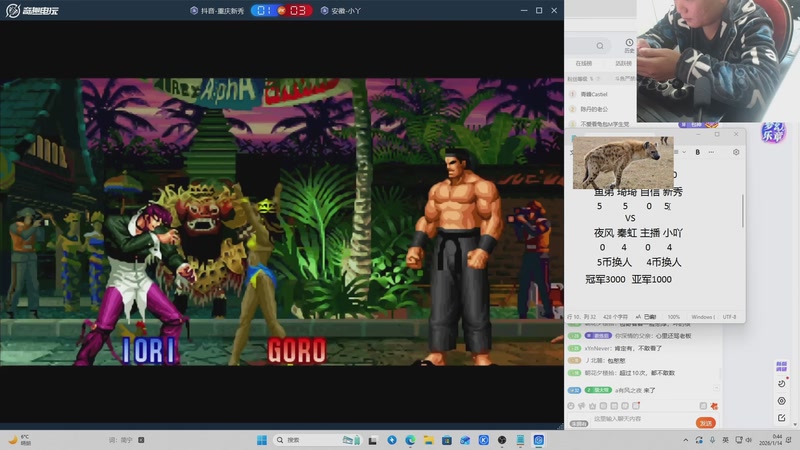The image size is (800, 450).
Task: Click the crown icon in chat toolbar
Action: 592,406
